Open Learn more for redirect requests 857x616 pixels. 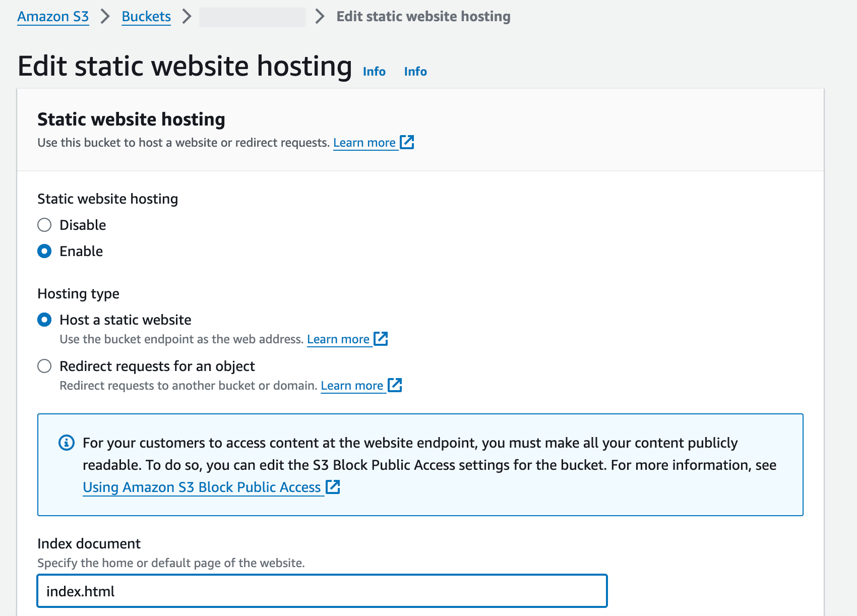[x=352, y=385]
